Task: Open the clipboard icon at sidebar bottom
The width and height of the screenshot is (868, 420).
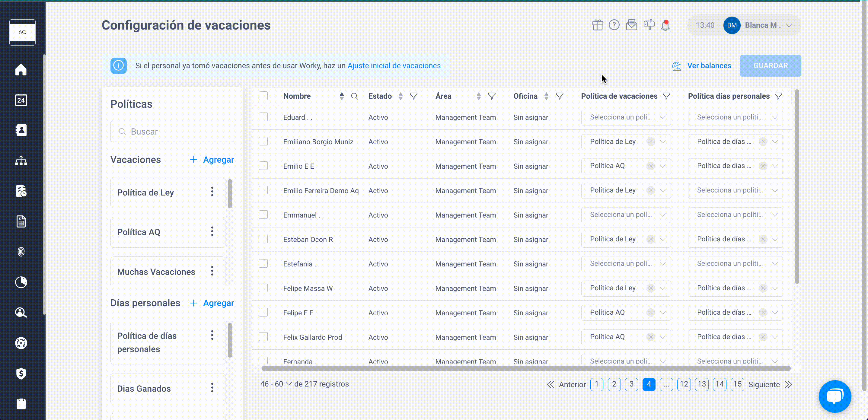Action: [x=21, y=403]
